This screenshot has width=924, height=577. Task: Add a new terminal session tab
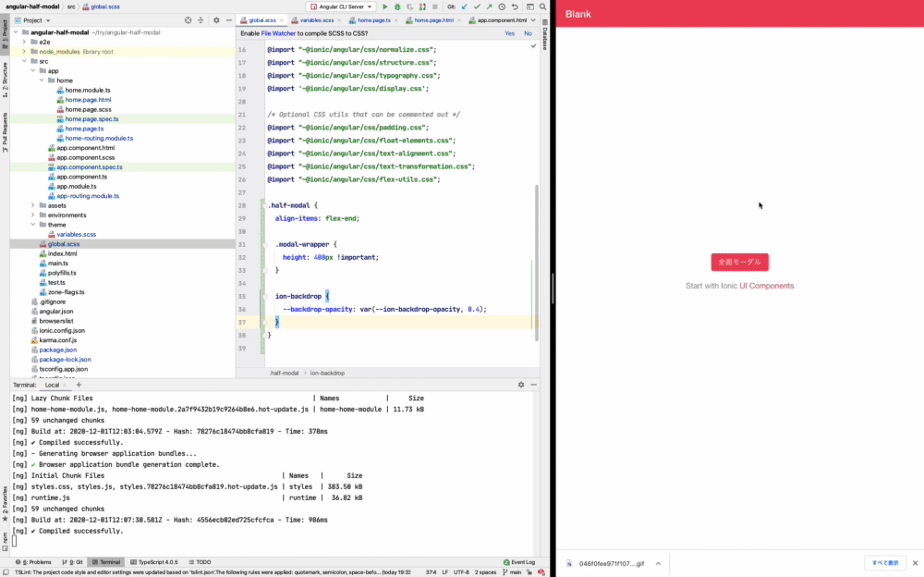click(x=79, y=385)
